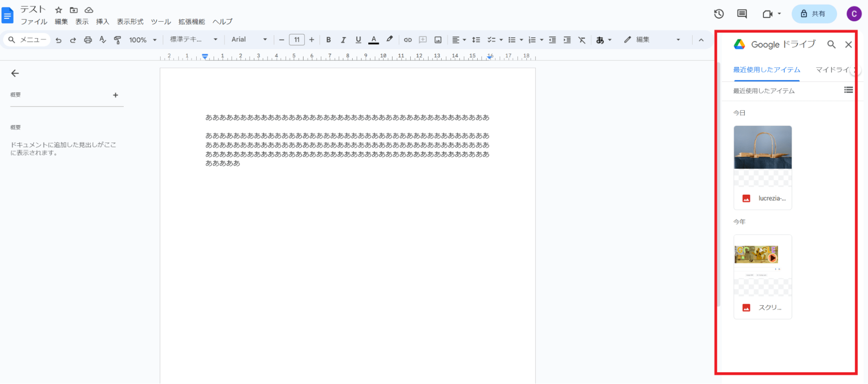
Task: Open the 100% zoom dropdown
Action: click(x=142, y=40)
